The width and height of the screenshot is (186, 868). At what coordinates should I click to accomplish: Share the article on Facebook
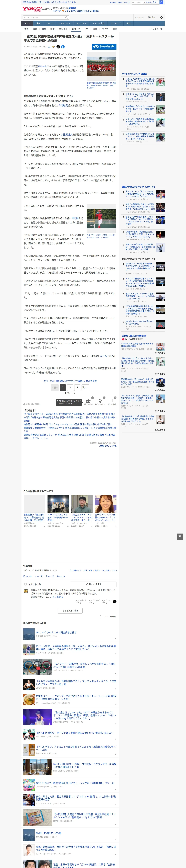coord(63,47)
